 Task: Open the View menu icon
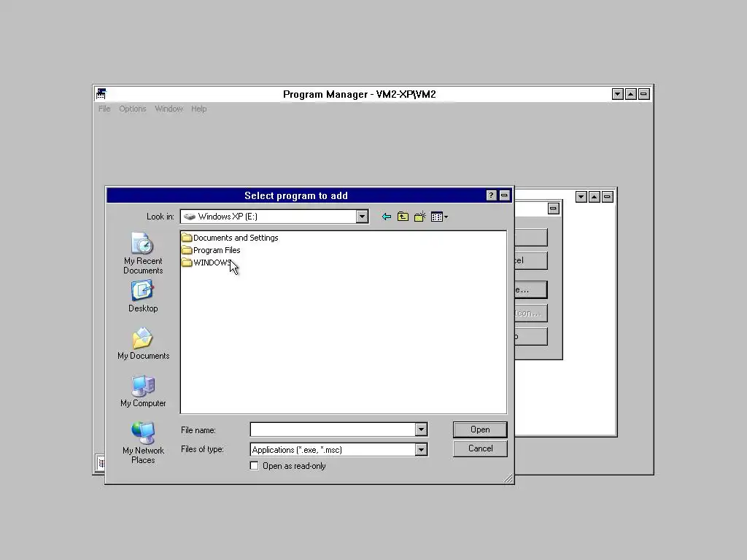pyautogui.click(x=439, y=217)
